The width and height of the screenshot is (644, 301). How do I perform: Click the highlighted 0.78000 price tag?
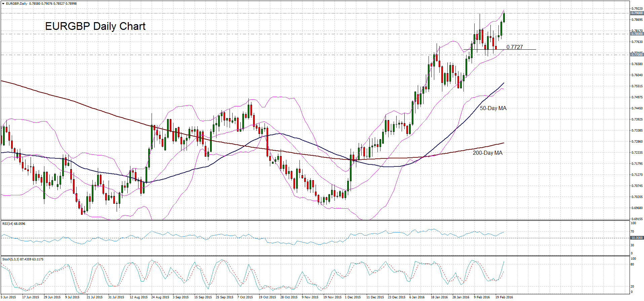(637, 34)
